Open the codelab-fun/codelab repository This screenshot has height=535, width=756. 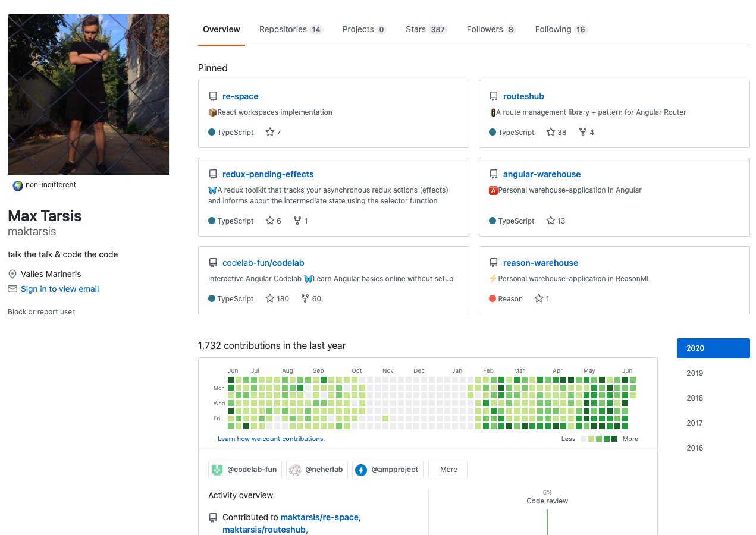[x=263, y=263]
